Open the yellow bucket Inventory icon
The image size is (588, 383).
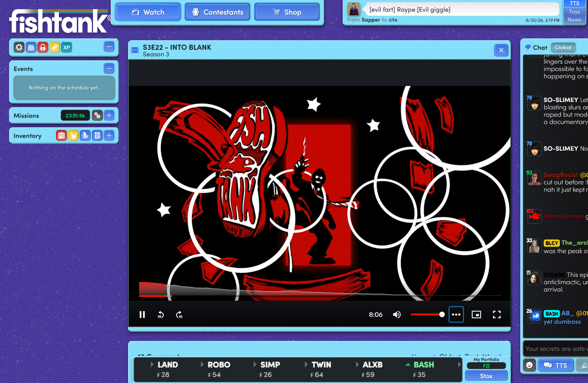(74, 136)
